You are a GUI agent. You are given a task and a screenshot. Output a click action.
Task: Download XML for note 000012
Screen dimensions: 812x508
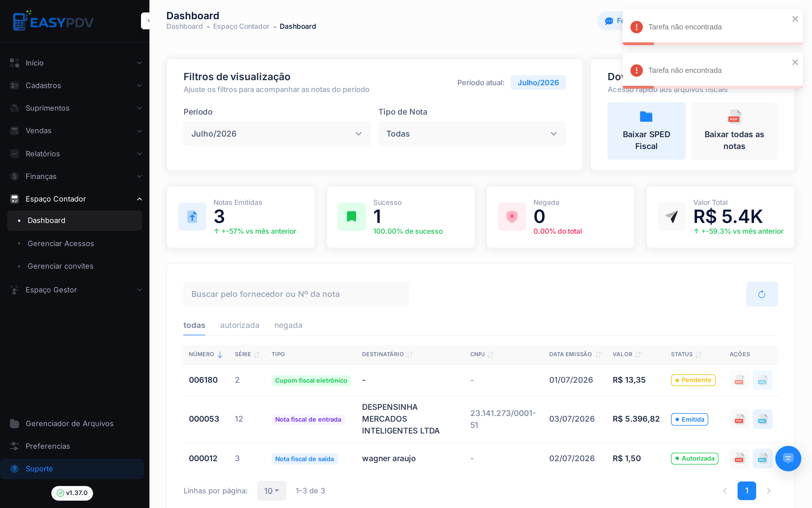coord(762,458)
